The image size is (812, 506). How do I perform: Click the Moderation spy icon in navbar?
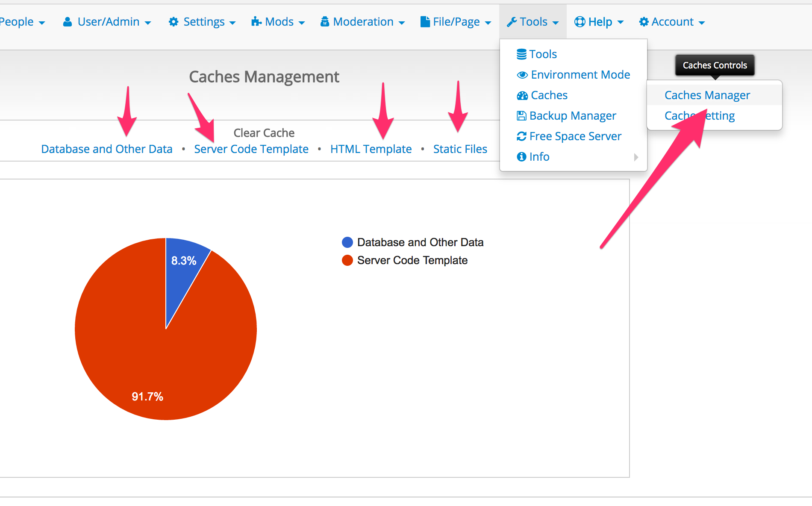[325, 22]
